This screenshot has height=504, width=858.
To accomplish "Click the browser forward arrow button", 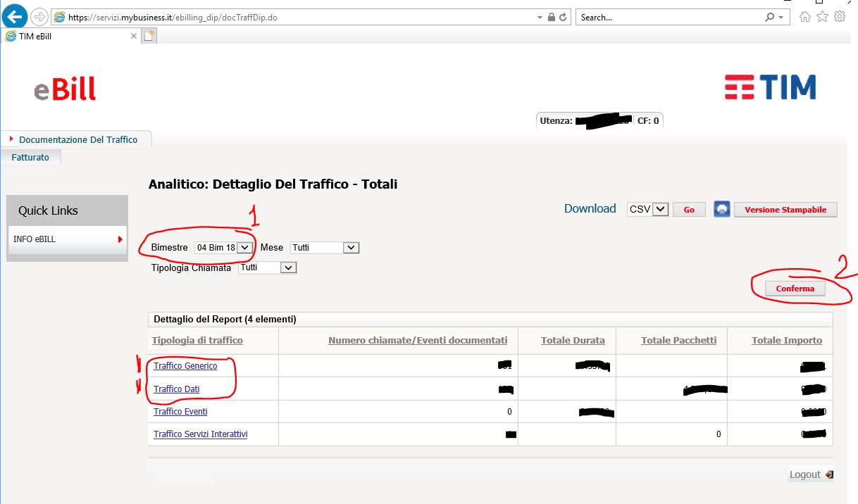I will coord(39,17).
